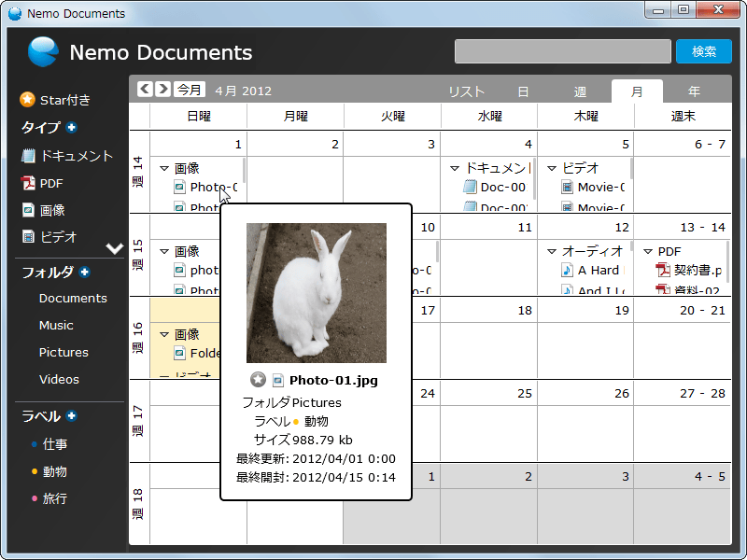Select week 14 row header
The width and height of the screenshot is (747, 560).
click(138, 172)
